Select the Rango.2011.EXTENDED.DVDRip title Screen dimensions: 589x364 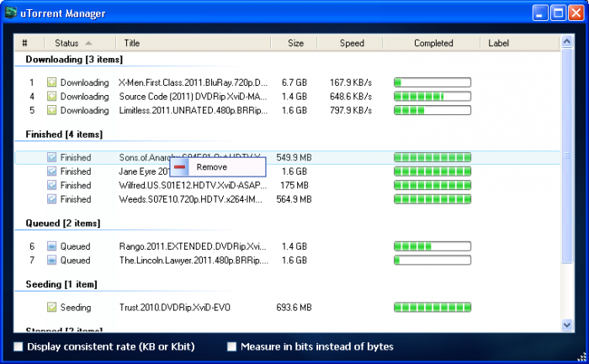tap(193, 246)
